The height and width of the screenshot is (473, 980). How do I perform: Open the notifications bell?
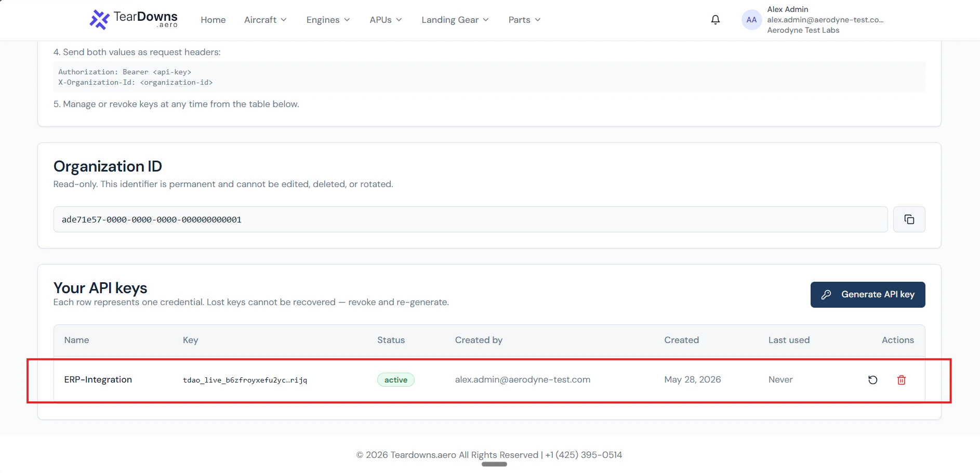click(716, 20)
